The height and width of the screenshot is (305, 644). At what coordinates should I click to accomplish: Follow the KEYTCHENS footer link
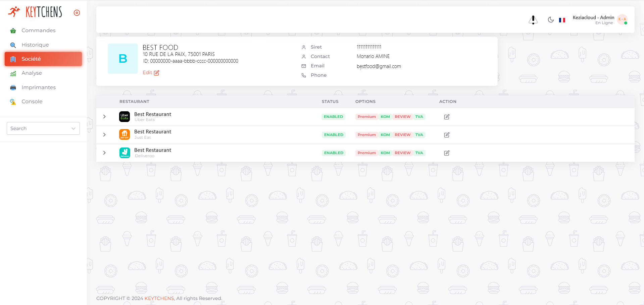(159, 298)
